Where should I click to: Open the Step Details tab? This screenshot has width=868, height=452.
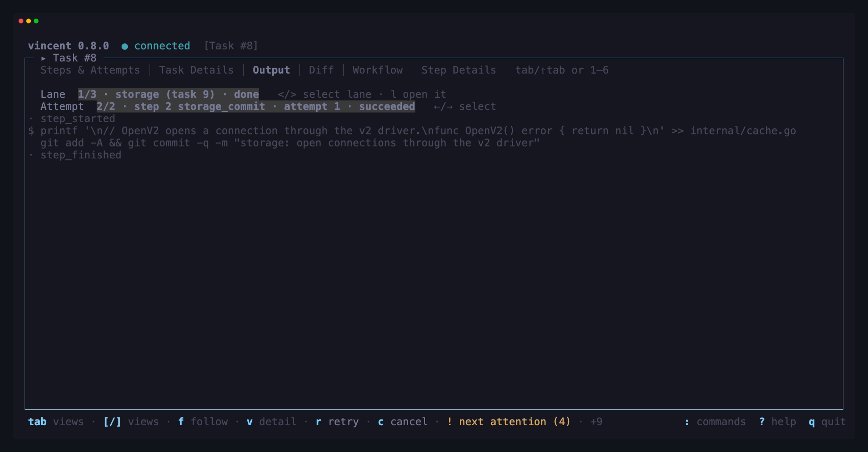tap(459, 70)
